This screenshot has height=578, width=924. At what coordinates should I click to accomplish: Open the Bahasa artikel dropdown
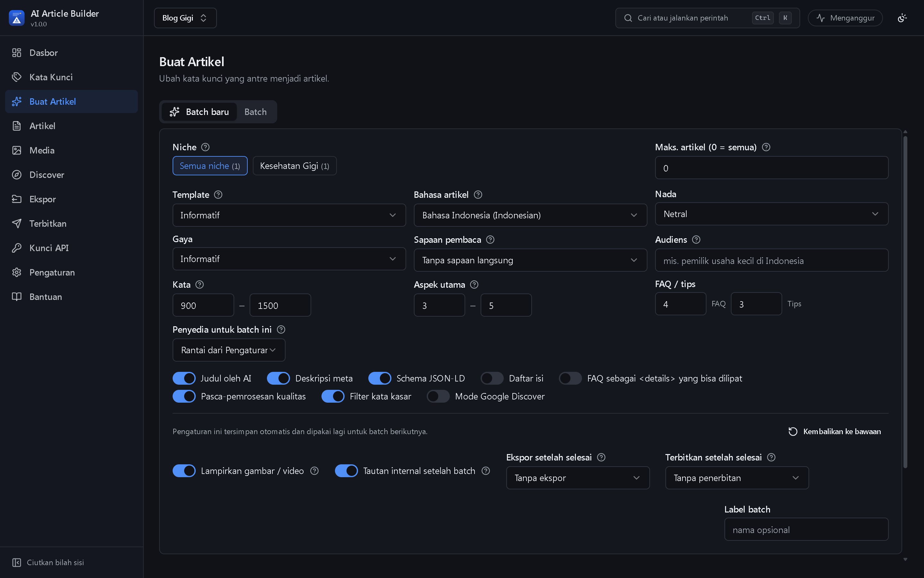tap(530, 215)
